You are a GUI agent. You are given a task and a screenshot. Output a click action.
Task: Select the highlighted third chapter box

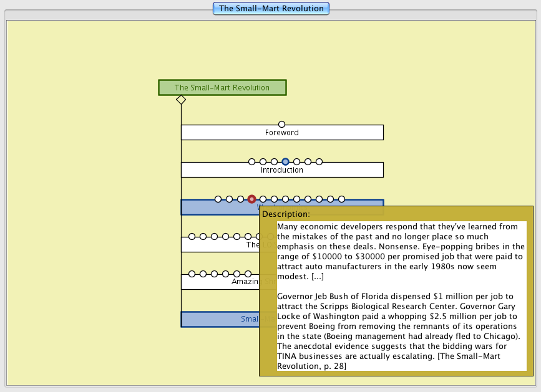(218, 208)
